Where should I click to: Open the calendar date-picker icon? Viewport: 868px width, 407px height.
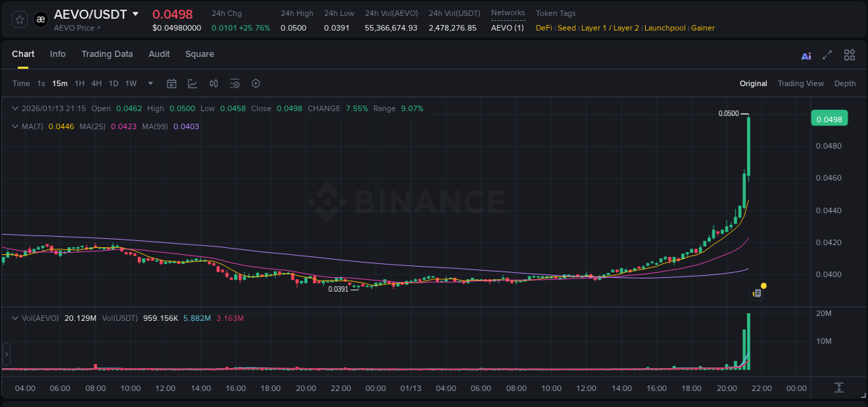pyautogui.click(x=172, y=83)
